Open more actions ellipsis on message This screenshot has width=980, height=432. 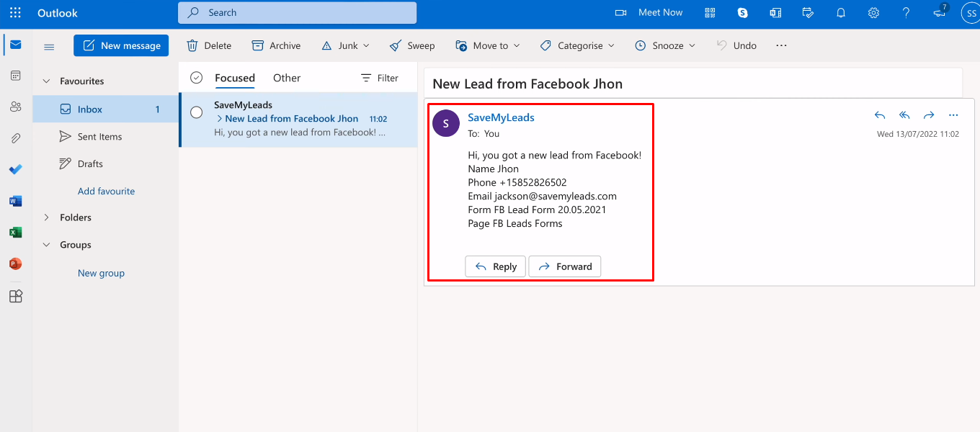pyautogui.click(x=953, y=115)
